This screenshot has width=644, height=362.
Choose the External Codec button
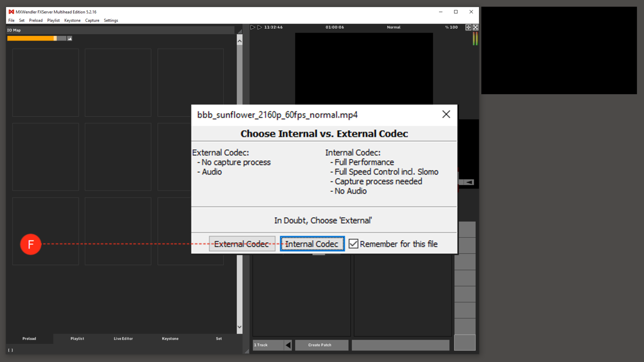click(x=241, y=244)
